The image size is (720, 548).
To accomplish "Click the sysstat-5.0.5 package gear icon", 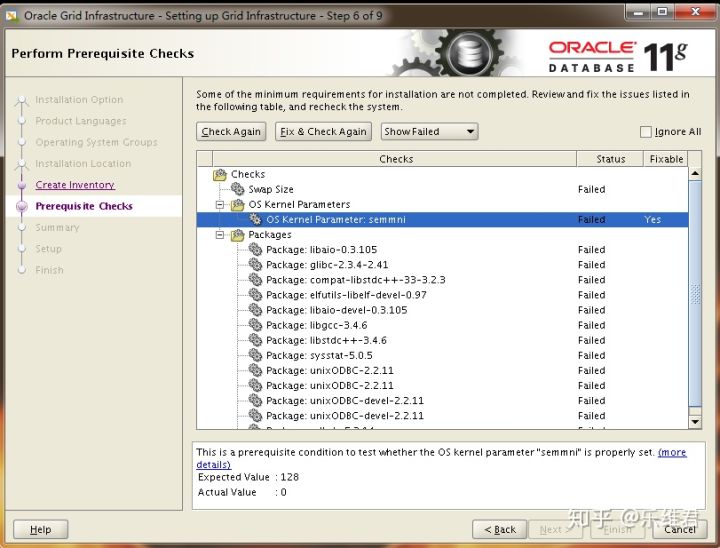I will pyautogui.click(x=255, y=355).
